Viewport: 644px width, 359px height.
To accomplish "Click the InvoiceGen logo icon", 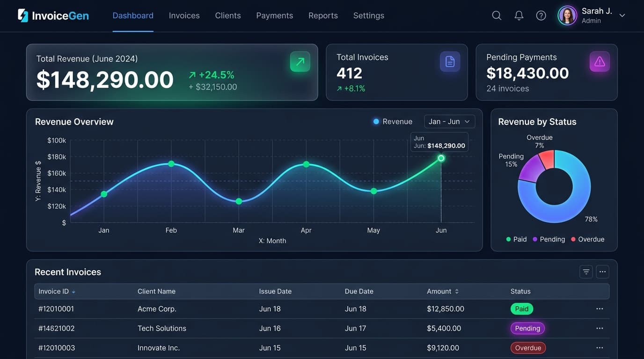I will click(23, 15).
